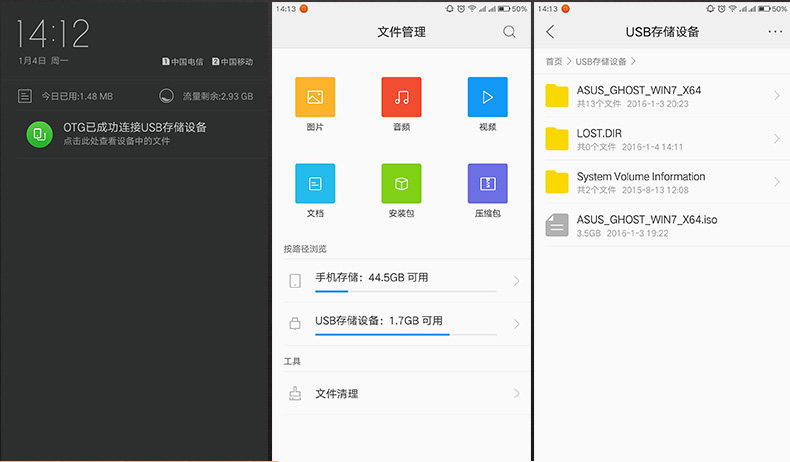Tap the ASUS_GHOST_WIN7_X64 folder icon

click(557, 96)
